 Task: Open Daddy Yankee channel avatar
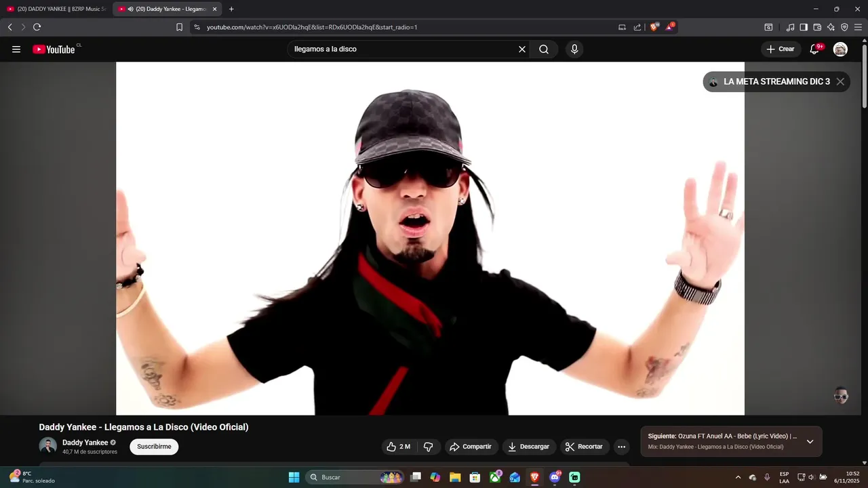tap(47, 446)
